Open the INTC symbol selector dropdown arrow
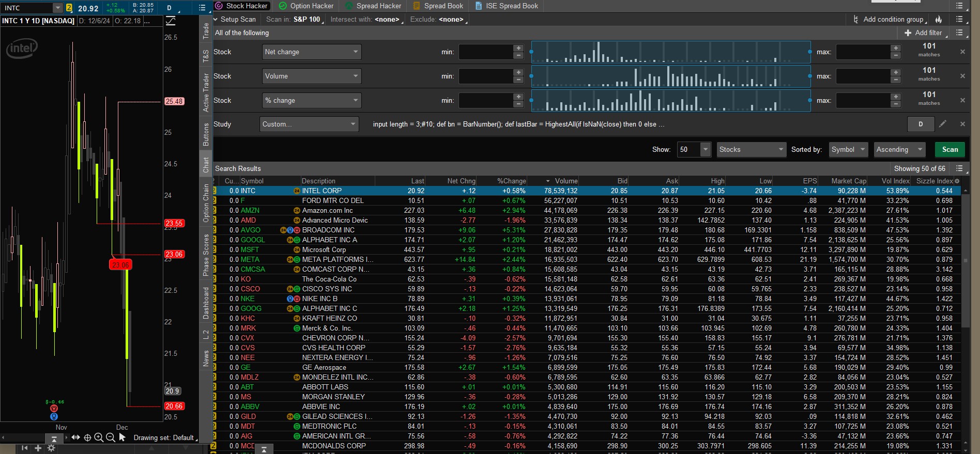This screenshot has width=980, height=454. pos(58,8)
